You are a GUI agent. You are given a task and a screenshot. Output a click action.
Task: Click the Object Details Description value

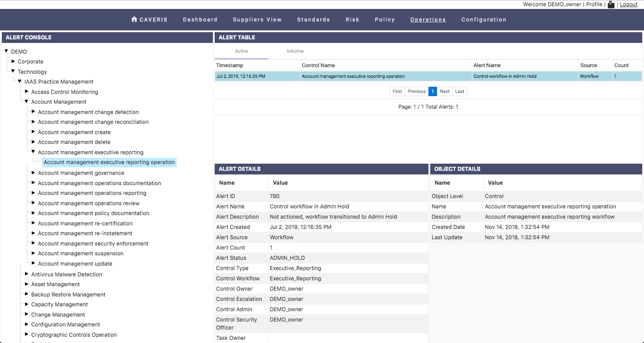point(550,217)
